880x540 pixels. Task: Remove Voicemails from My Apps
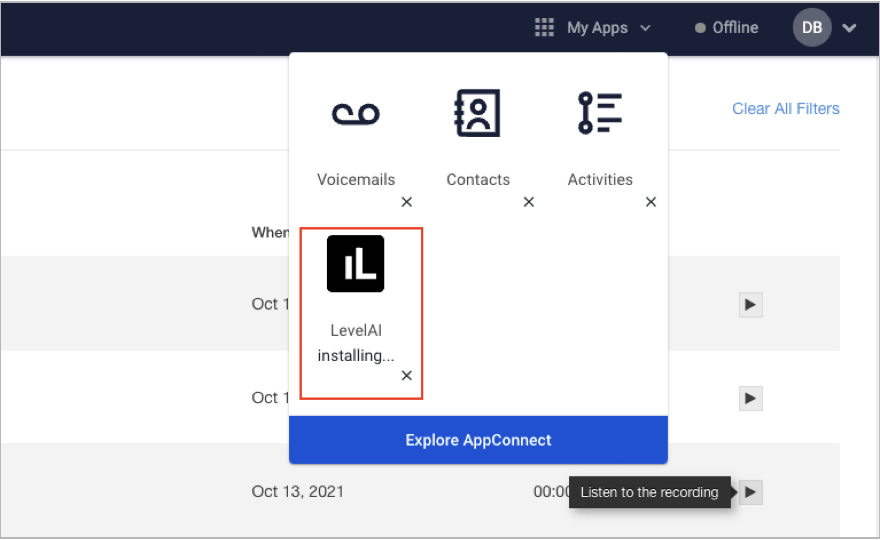[407, 202]
